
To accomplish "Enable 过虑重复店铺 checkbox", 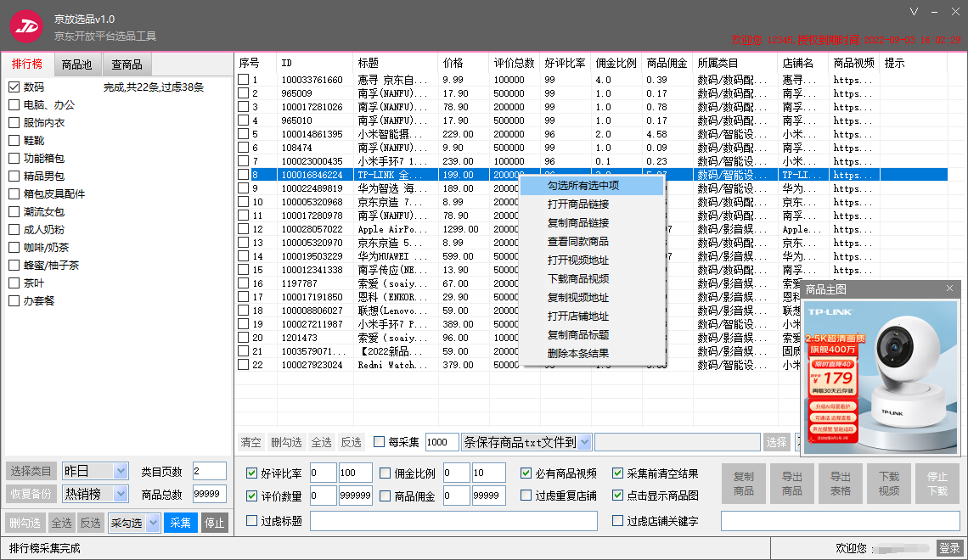I will click(x=526, y=496).
